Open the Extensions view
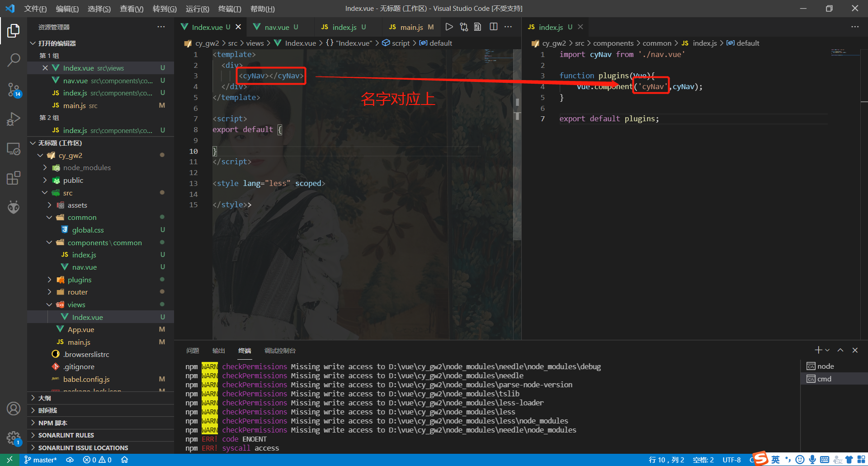868x466 pixels. pos(14,178)
